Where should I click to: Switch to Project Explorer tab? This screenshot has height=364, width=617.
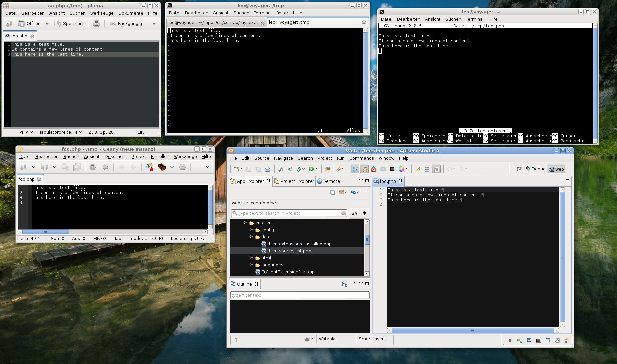[x=294, y=181]
